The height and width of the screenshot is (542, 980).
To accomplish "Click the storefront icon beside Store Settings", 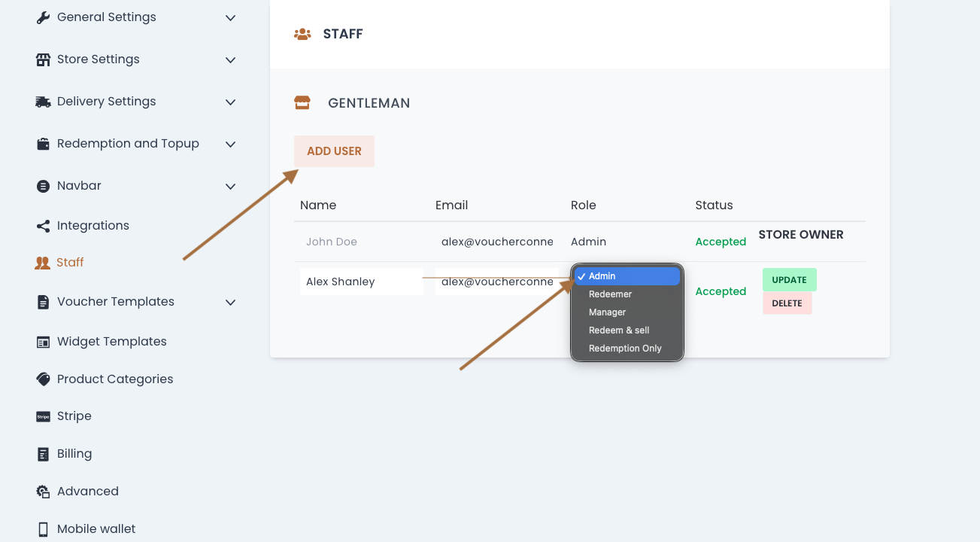I will tap(43, 59).
